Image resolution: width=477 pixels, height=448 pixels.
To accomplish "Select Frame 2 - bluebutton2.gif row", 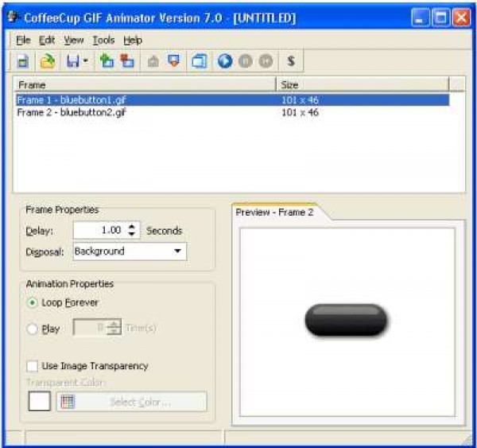I will coord(232,112).
